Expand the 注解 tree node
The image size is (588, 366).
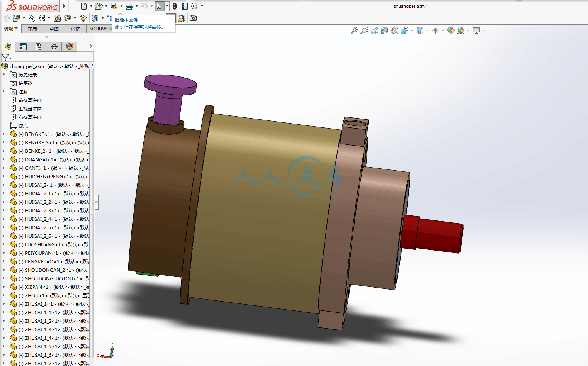[x=4, y=91]
